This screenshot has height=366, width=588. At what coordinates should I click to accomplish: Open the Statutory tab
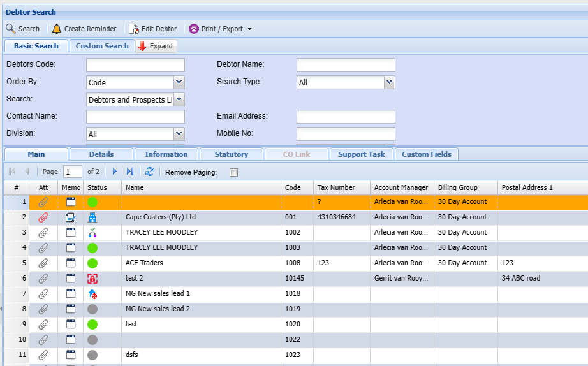tap(231, 154)
